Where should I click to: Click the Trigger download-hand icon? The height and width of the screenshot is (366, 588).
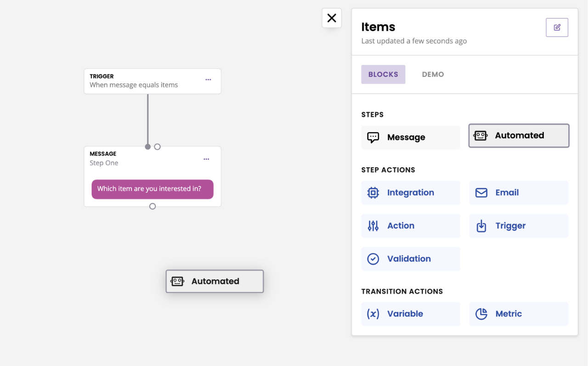pos(481,226)
